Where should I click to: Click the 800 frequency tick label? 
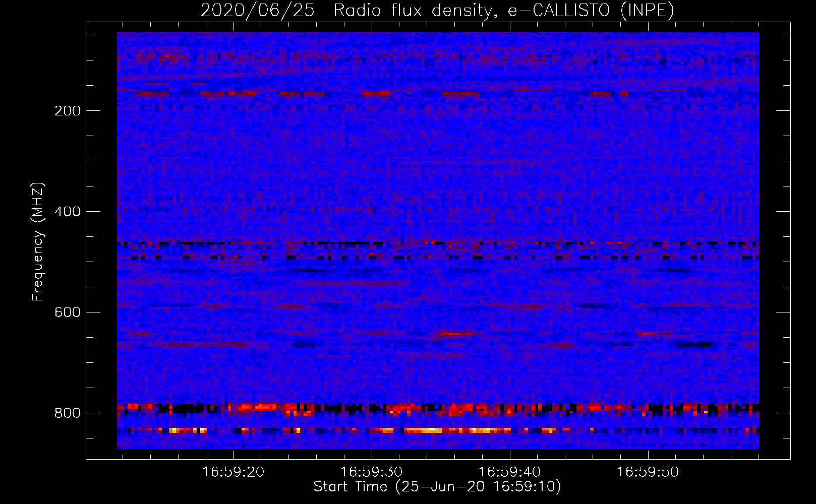[68, 413]
